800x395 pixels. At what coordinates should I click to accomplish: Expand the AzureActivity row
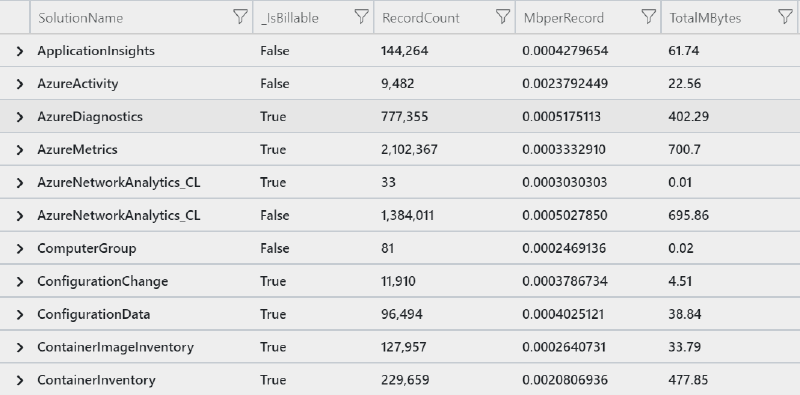click(19, 84)
